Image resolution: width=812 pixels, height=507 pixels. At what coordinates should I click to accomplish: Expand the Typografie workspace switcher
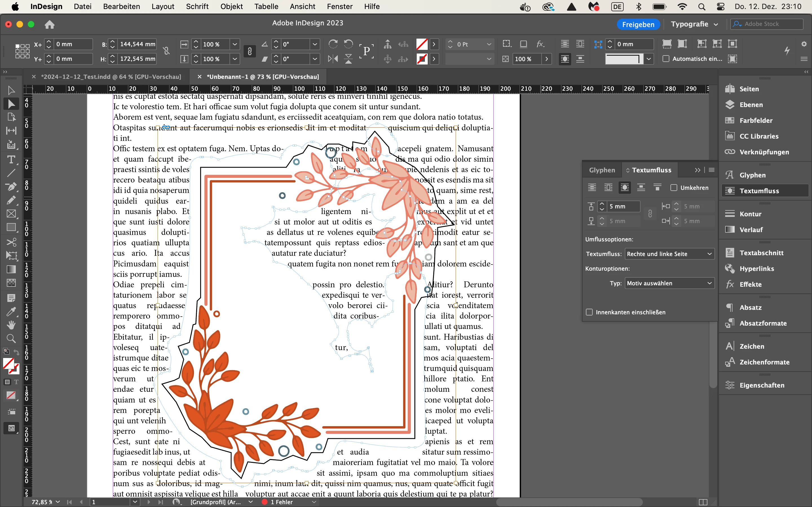(694, 24)
